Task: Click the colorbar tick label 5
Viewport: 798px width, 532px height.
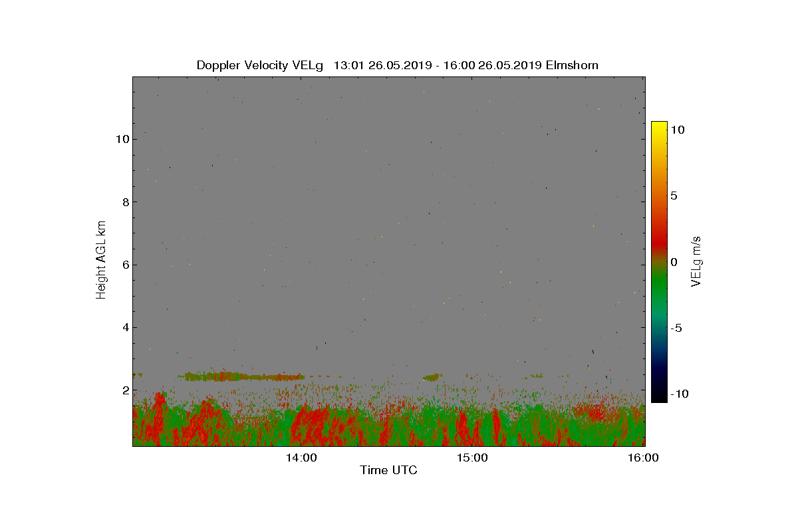Action: 674,196
